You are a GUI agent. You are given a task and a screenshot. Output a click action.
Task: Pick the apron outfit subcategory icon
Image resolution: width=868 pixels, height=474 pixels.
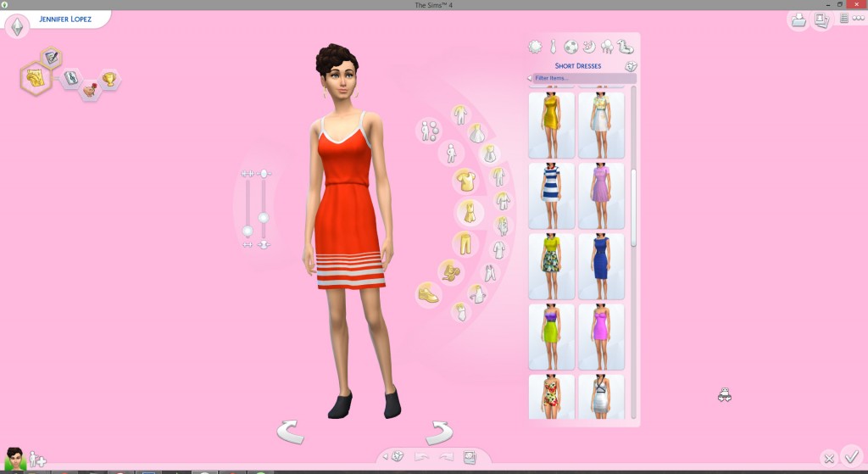(477, 294)
